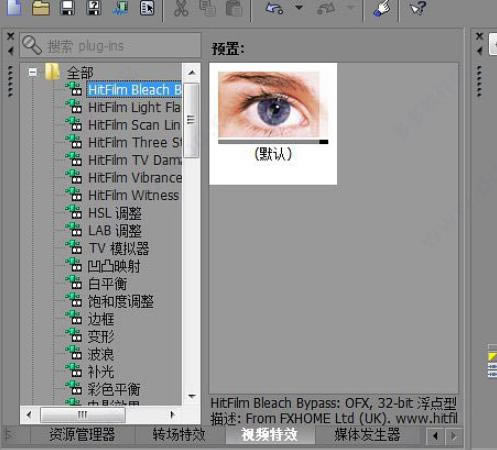Click the plug-in icon beside 波浪
Viewport: 497px width, 450px height.
coord(74,353)
